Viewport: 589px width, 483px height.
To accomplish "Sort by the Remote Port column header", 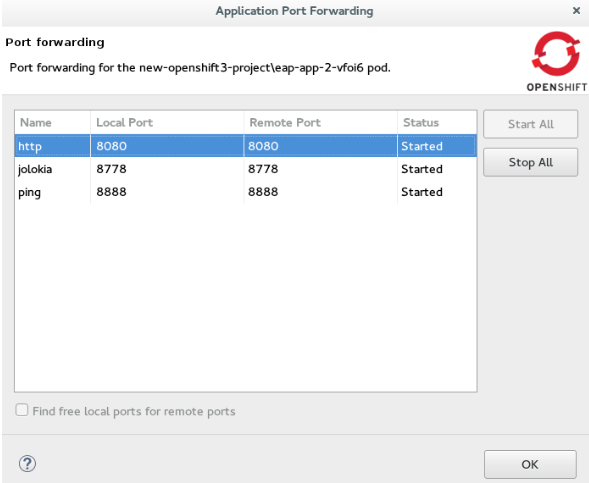I will (320, 122).
